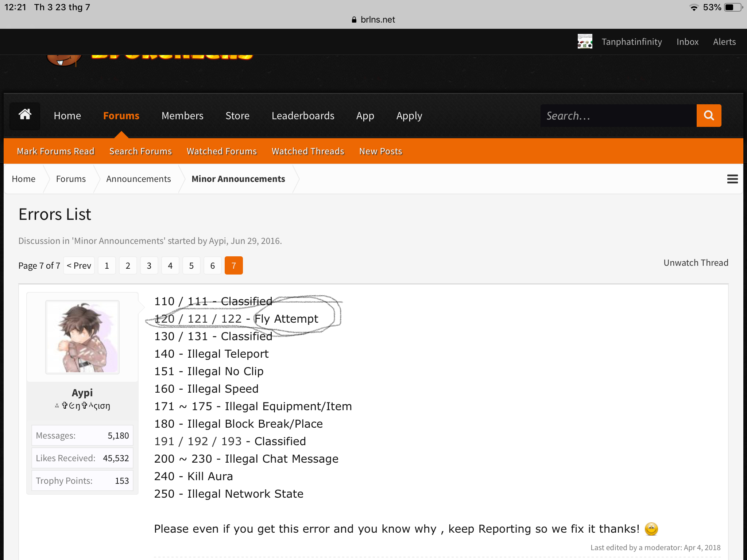Click inside the Search input field

[x=618, y=116]
